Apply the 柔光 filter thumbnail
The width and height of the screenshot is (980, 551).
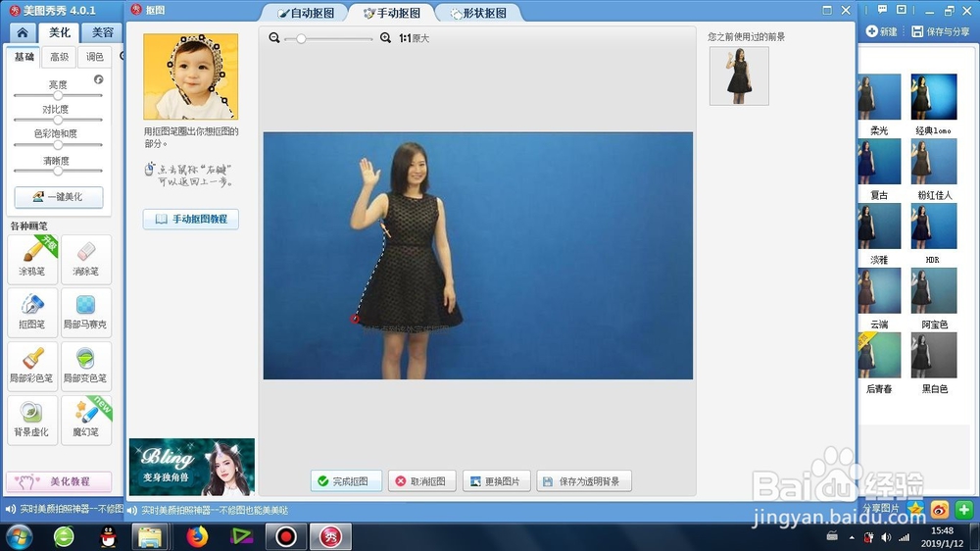[x=879, y=97]
